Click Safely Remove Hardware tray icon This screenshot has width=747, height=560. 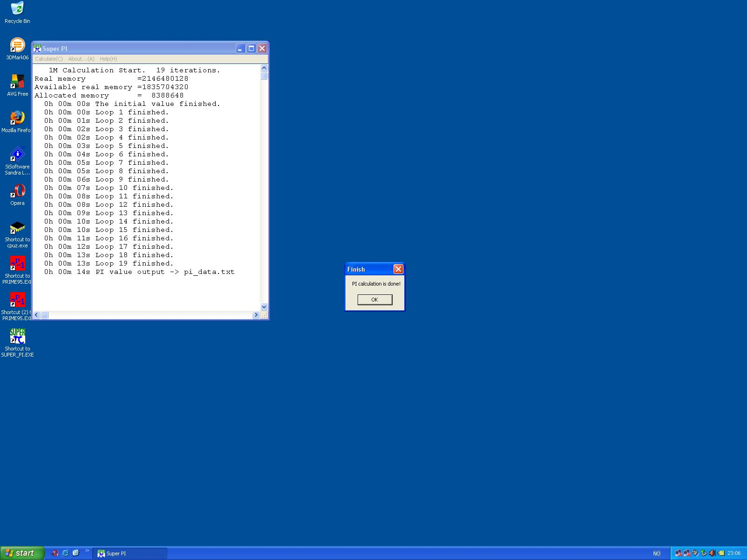coord(704,553)
